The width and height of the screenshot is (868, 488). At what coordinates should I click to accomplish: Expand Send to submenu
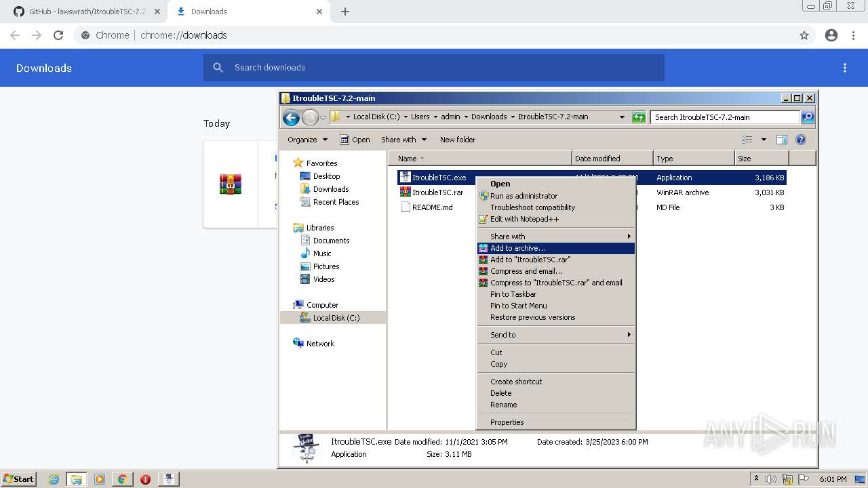click(x=556, y=335)
